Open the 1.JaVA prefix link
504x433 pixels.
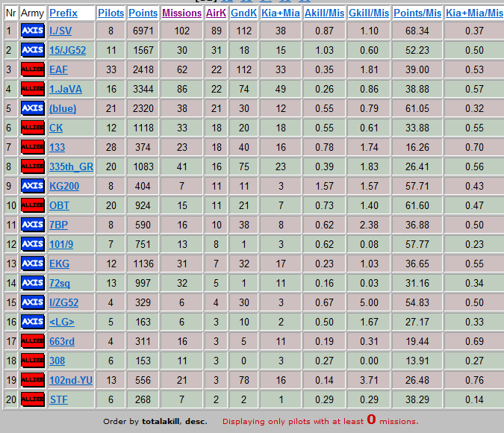coord(66,89)
